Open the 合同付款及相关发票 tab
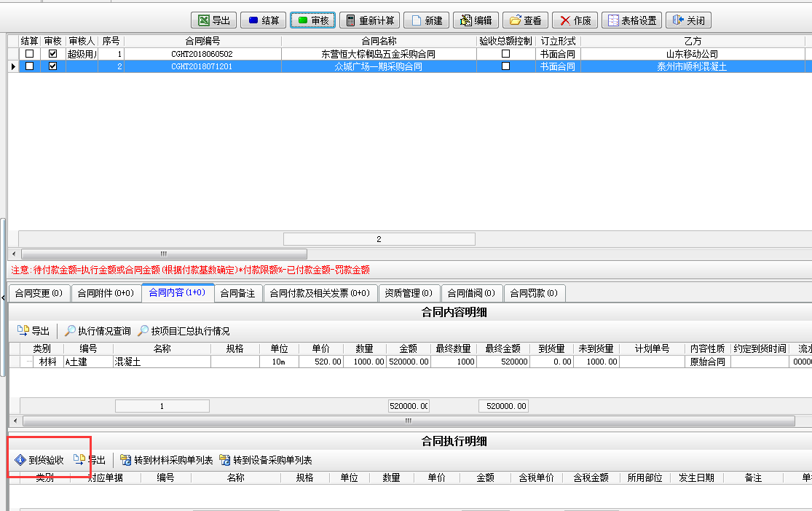The width and height of the screenshot is (812, 511). (320, 293)
